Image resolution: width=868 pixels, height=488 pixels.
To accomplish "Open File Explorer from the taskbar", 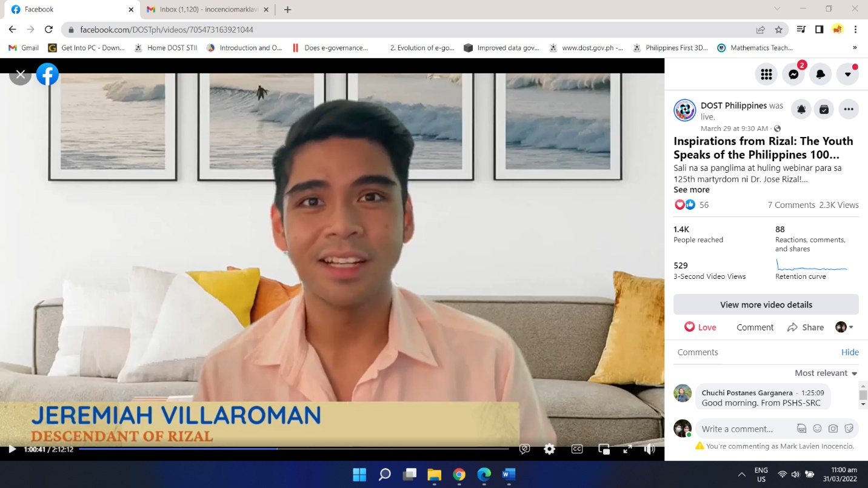I will 434,474.
